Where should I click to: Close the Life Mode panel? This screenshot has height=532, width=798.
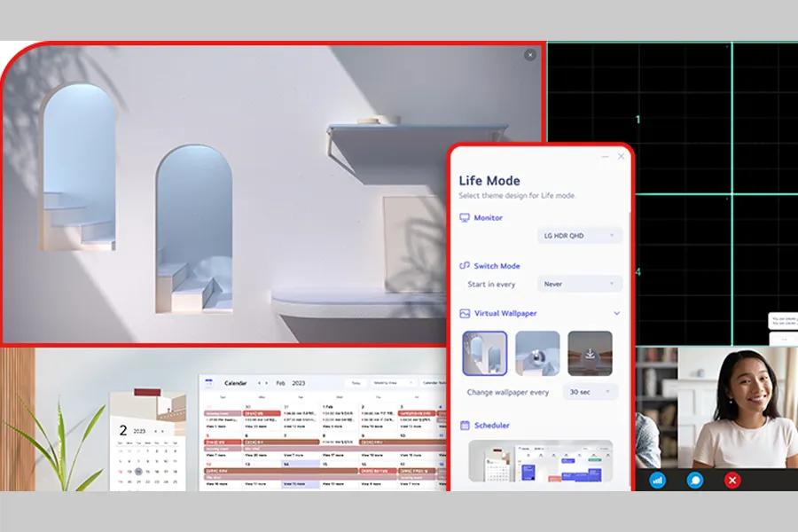point(619,157)
